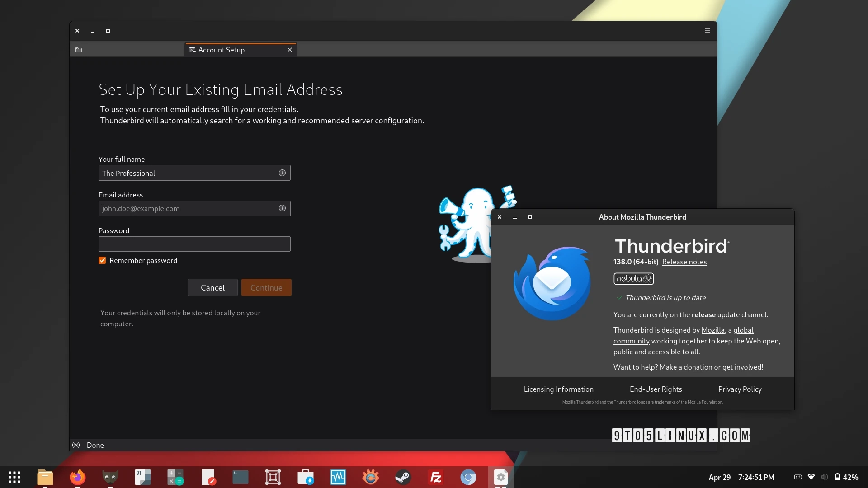
Task: Click the folder icon tab in Thunderbird
Action: (79, 50)
